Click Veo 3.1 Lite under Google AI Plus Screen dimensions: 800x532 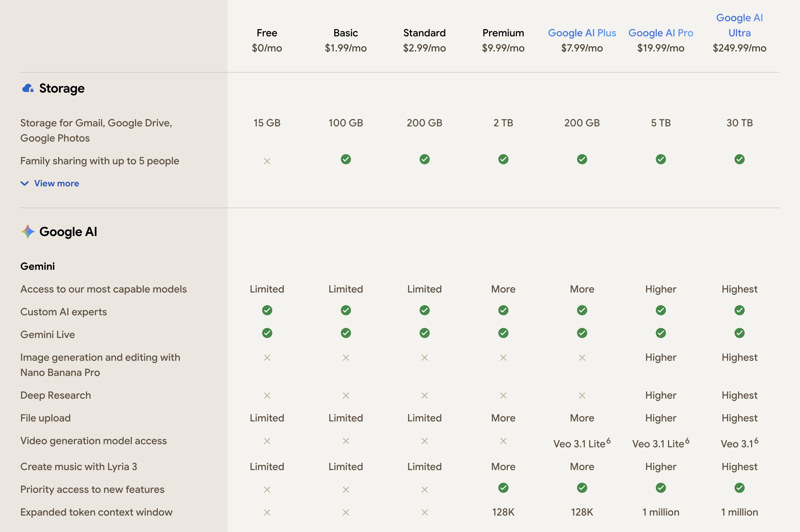582,443
